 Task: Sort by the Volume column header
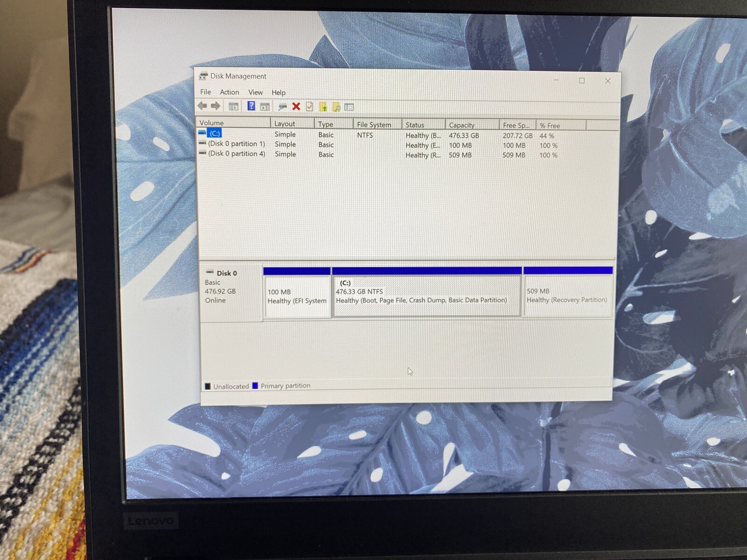[233, 123]
